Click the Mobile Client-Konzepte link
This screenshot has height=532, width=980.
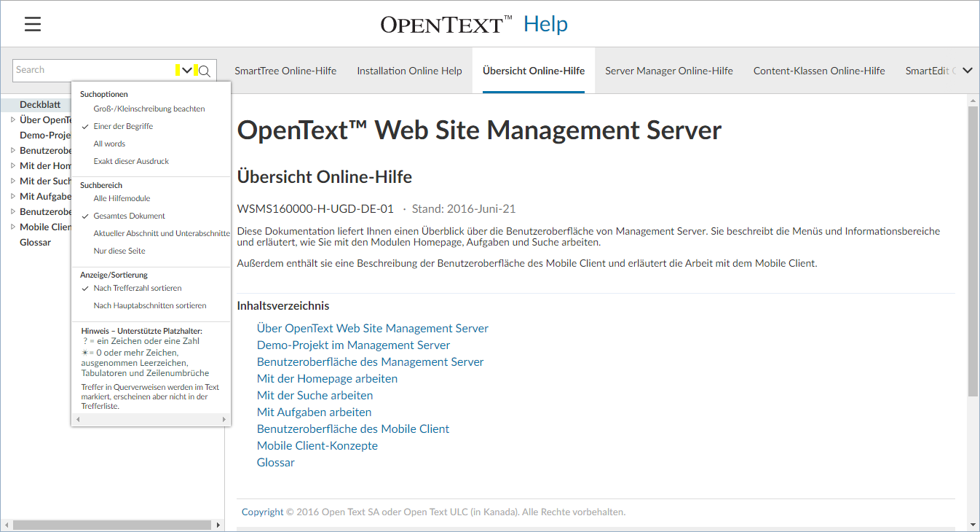pyautogui.click(x=317, y=445)
